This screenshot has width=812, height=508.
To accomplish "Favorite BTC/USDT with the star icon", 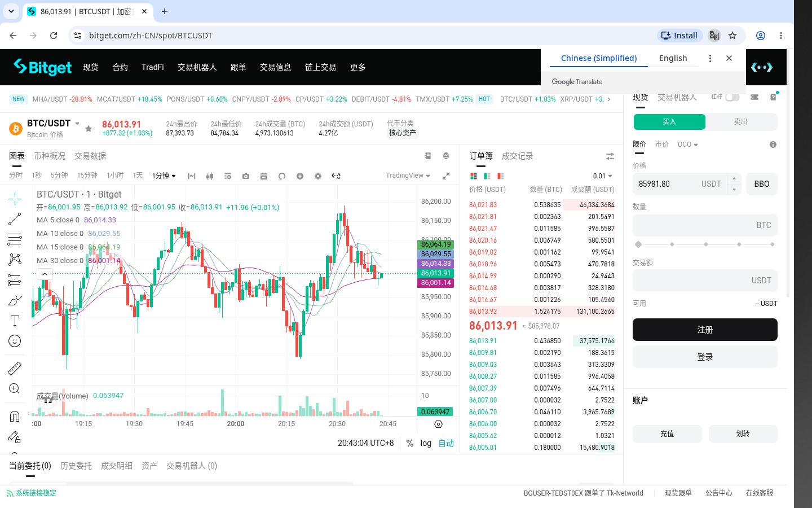I will click(89, 129).
